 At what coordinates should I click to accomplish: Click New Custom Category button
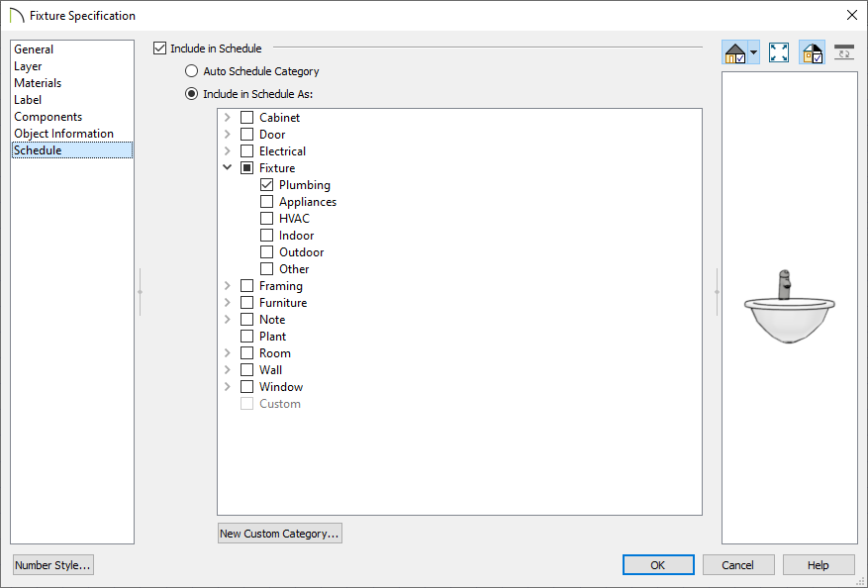[x=279, y=534]
